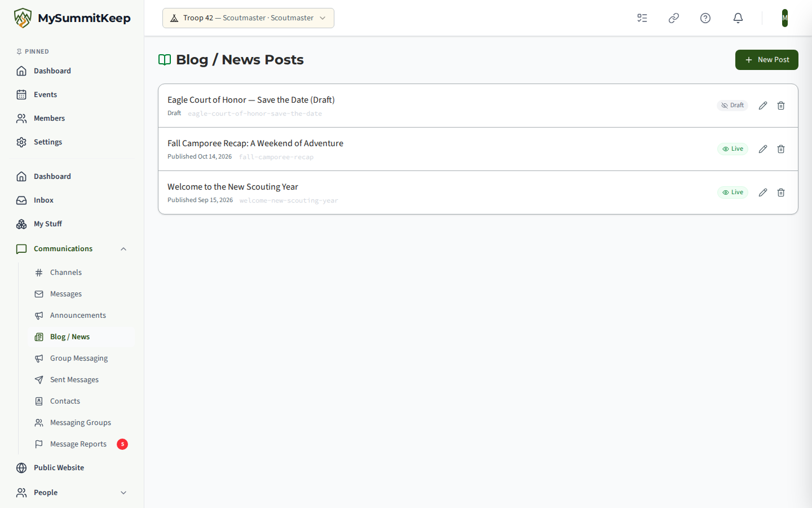Edit the Welcome to the New Scouting Year post

(763, 192)
